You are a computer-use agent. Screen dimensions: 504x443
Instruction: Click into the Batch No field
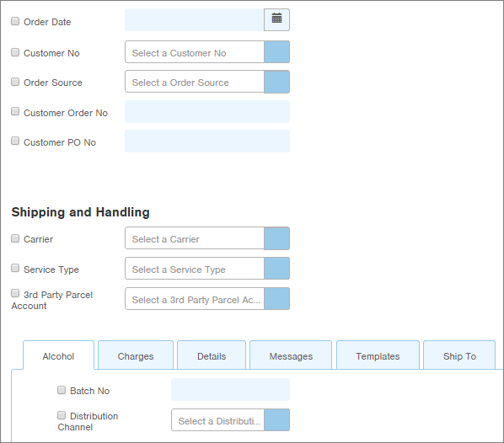coord(230,390)
